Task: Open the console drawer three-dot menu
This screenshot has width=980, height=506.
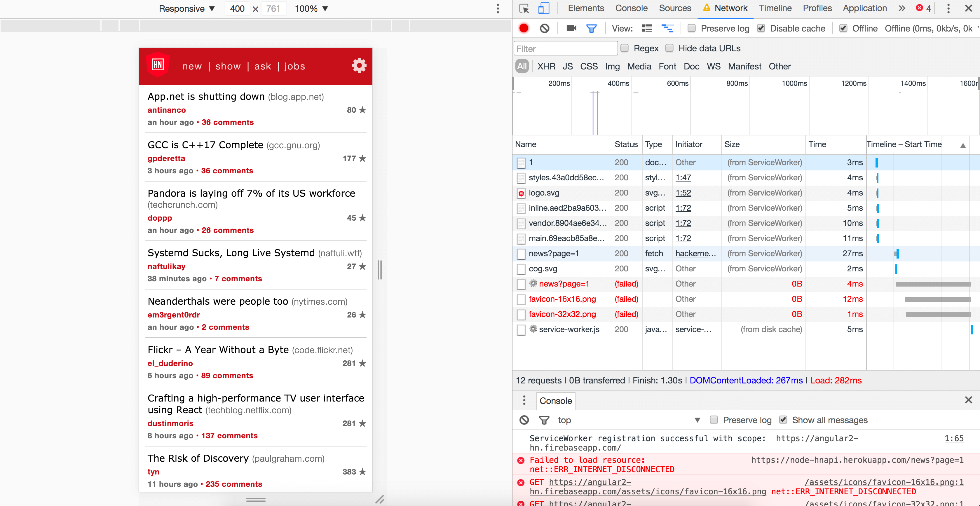Action: pos(524,400)
